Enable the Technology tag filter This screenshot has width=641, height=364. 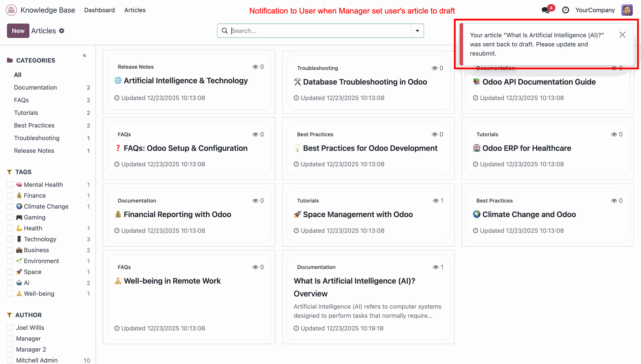[10, 239]
